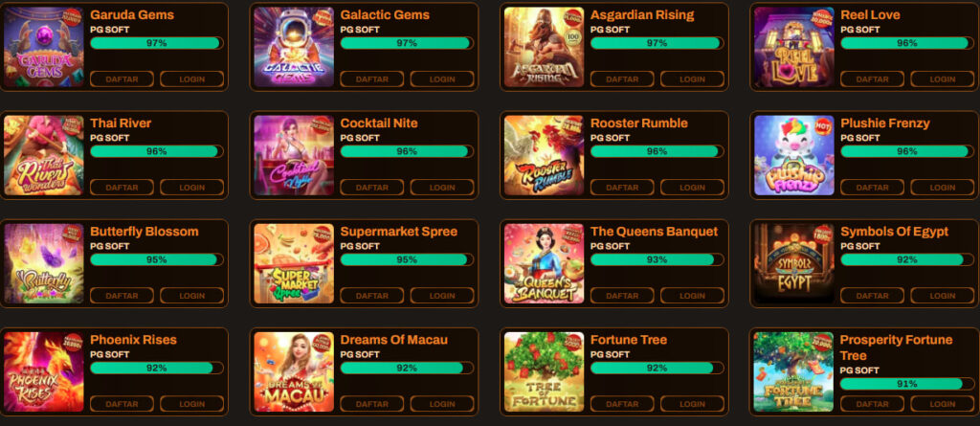Viewport: 980px width, 426px height.
Task: Open the Dreams Of Macau thumbnail
Action: (294, 371)
